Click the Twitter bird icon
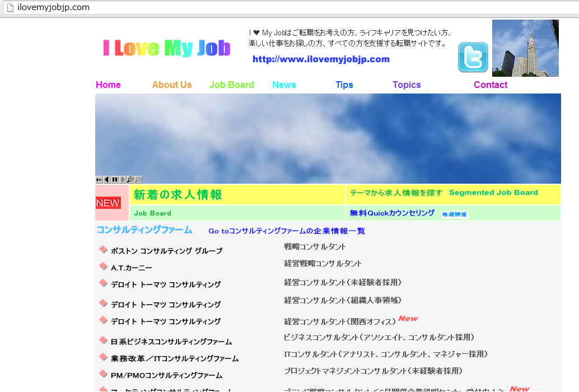The width and height of the screenshot is (579, 392). pyautogui.click(x=473, y=57)
